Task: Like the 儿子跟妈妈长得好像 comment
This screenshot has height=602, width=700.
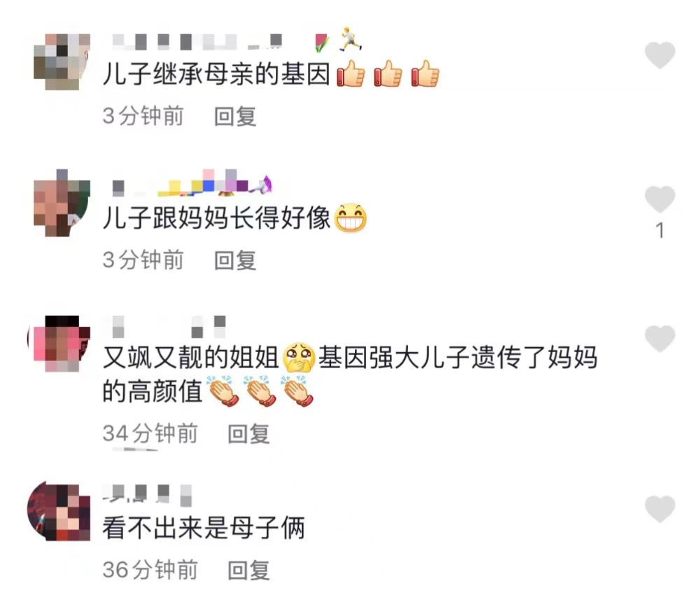Action: tap(660, 199)
